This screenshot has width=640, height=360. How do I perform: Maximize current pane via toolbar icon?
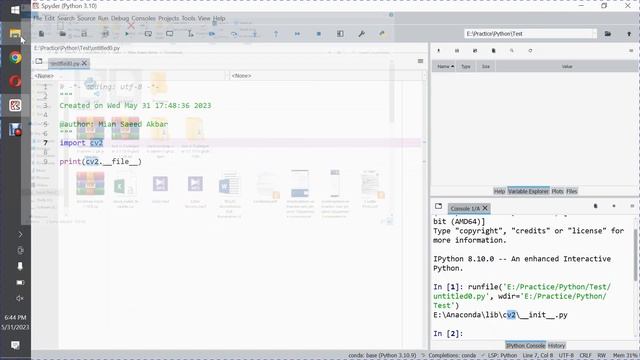pos(340,34)
